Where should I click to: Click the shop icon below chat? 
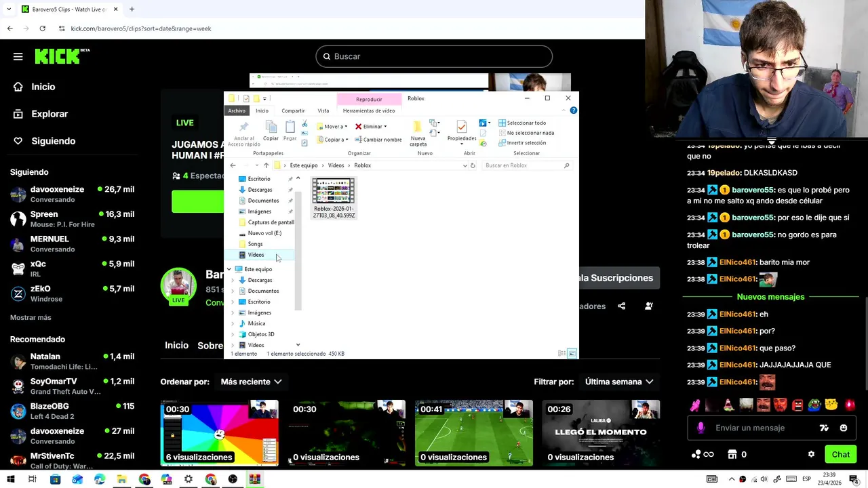[732, 454]
